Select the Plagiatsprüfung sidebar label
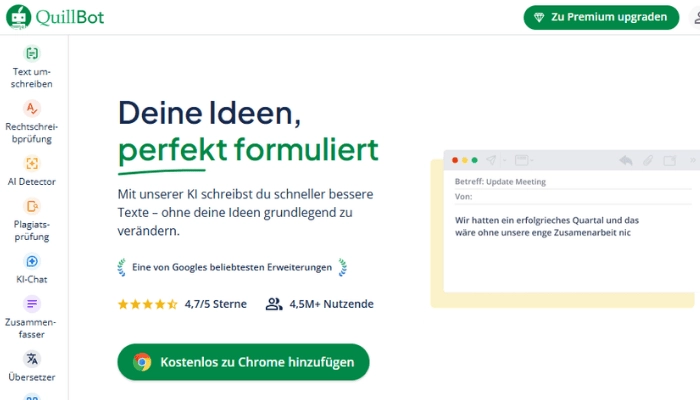 click(x=32, y=230)
